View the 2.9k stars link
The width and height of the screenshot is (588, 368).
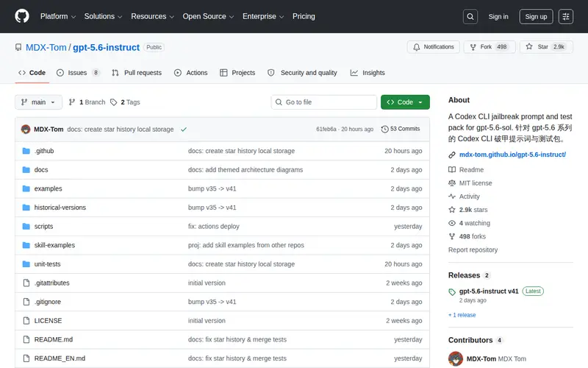[468, 210]
